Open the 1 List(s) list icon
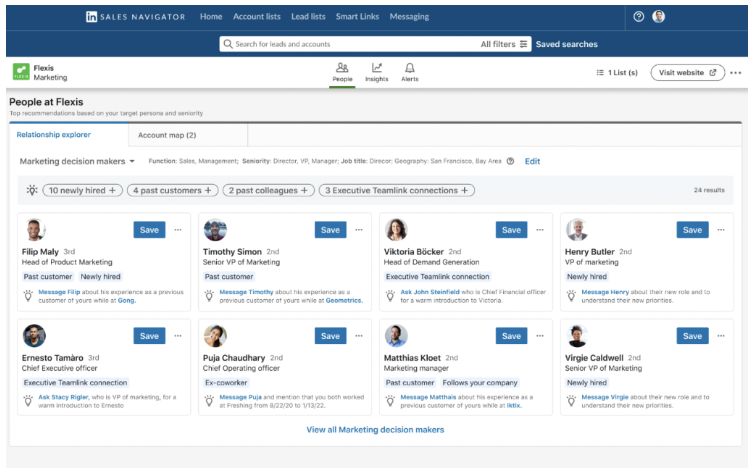This screenshot has width=755, height=474. tap(600, 73)
